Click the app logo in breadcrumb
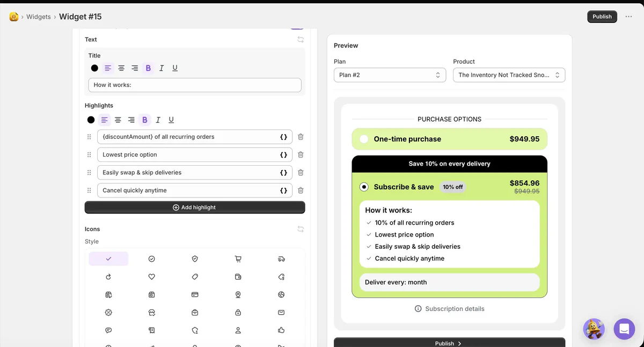The image size is (644, 347). click(x=14, y=17)
